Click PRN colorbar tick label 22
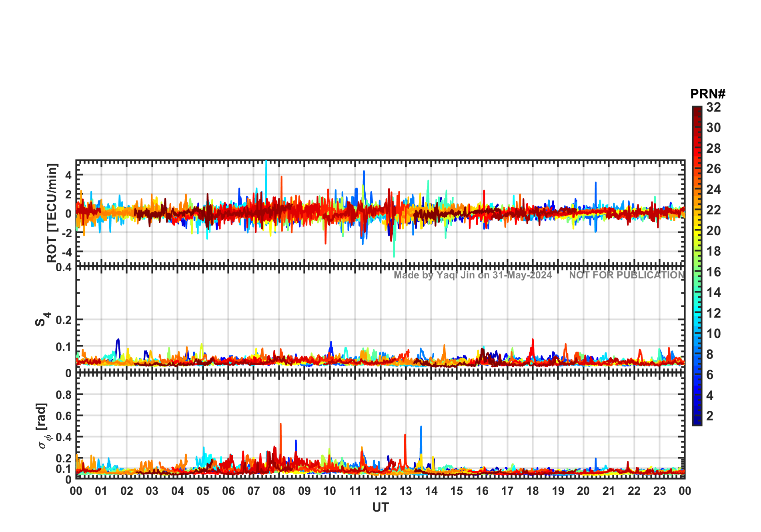The height and width of the screenshot is (532, 761). 713,210
